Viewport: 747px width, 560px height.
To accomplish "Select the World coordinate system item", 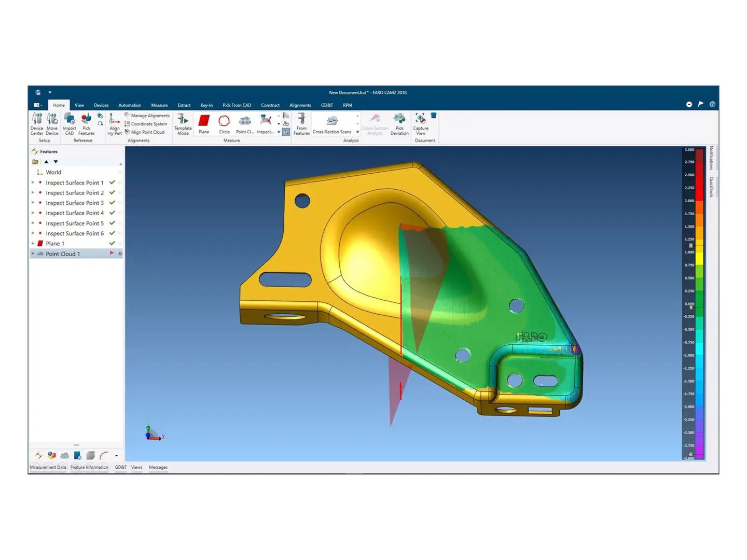I will [53, 172].
